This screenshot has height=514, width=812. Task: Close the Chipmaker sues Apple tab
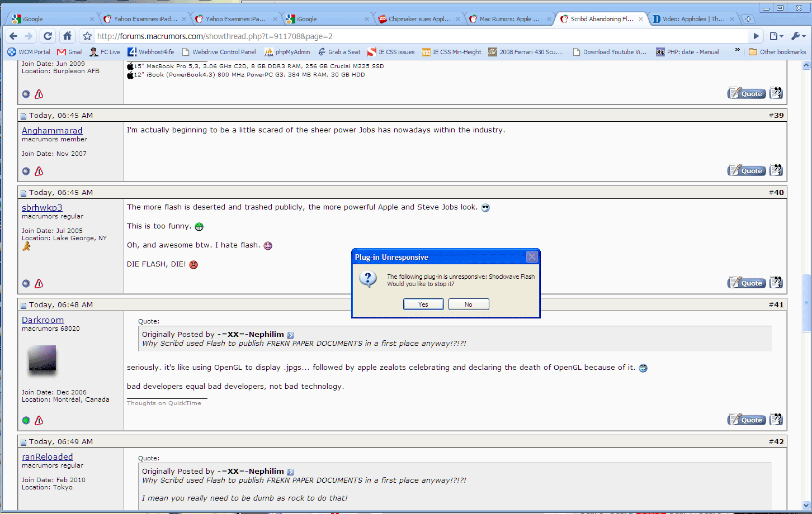458,19
